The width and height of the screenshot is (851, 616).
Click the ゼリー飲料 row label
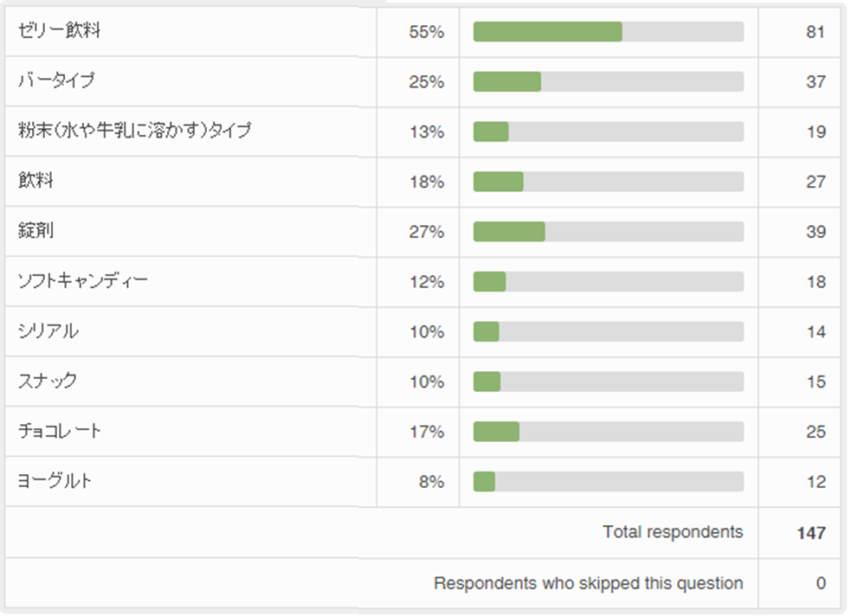point(60,32)
